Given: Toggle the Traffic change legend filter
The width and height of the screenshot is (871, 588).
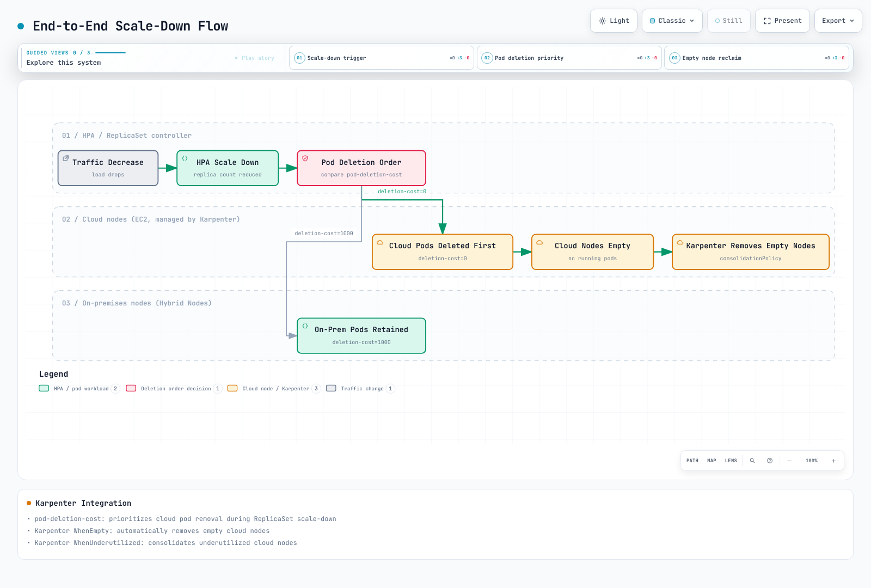Looking at the screenshot, I should 360,389.
